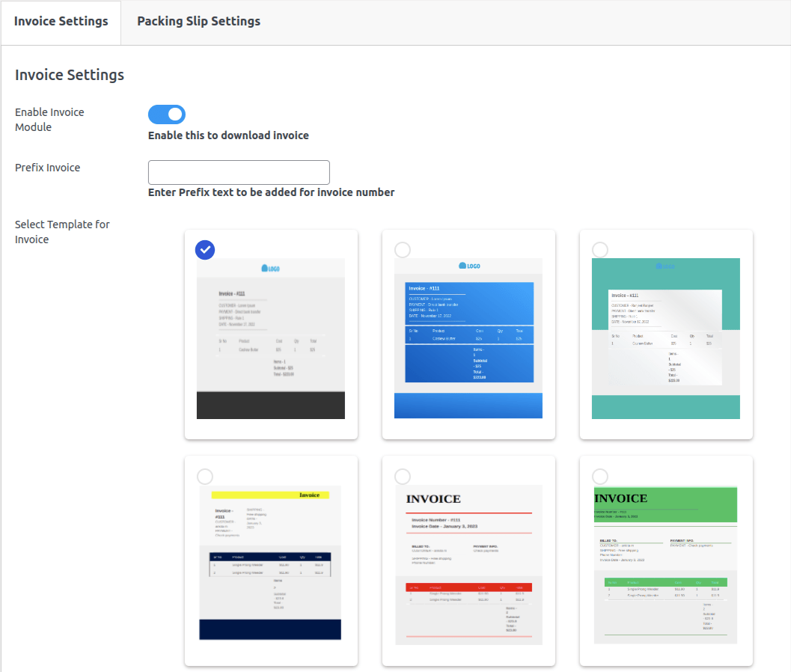Click the "Enable Invoice Module" label
This screenshot has height=672, width=791.
49,120
